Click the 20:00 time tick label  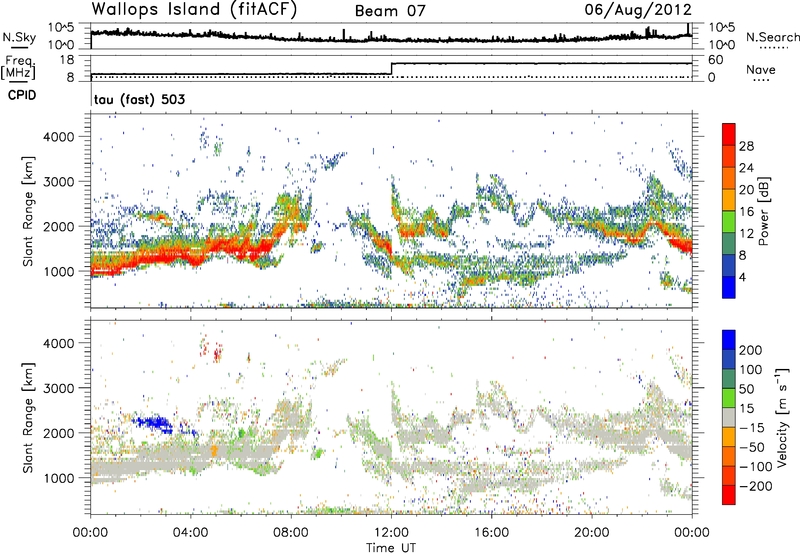(x=591, y=533)
